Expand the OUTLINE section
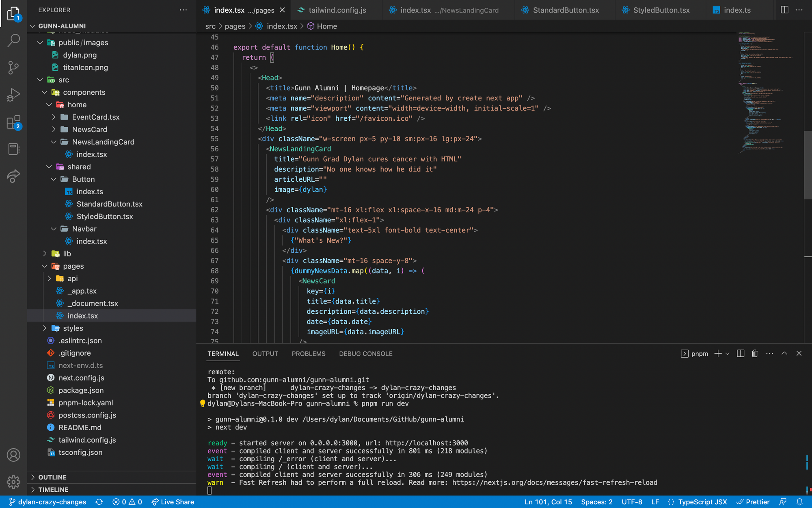Viewport: 812px width, 508px height. (112, 477)
